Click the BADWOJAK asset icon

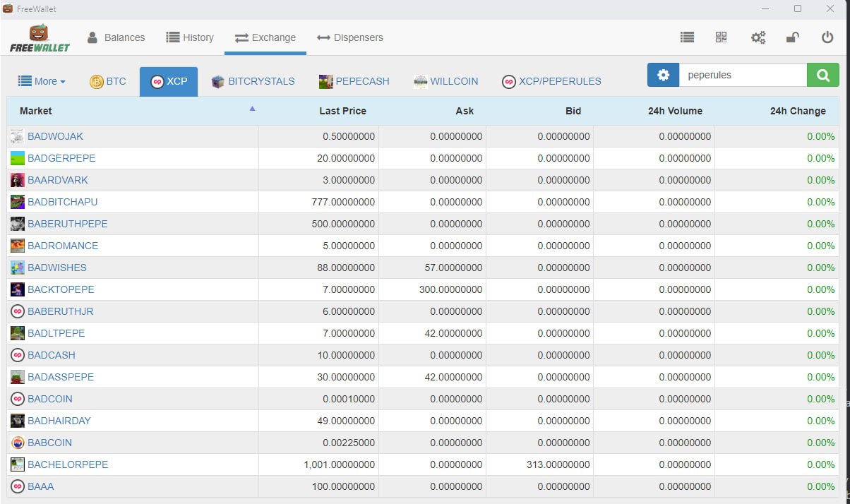point(18,136)
